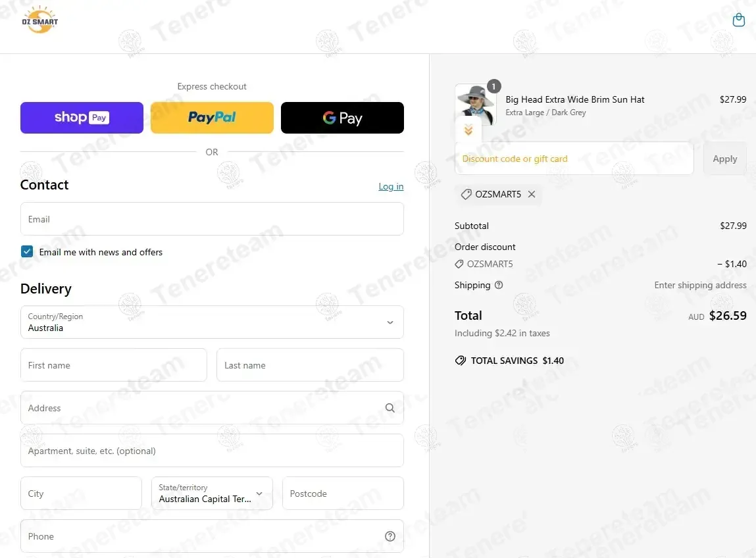Open the shopping bag cart icon

(738, 20)
